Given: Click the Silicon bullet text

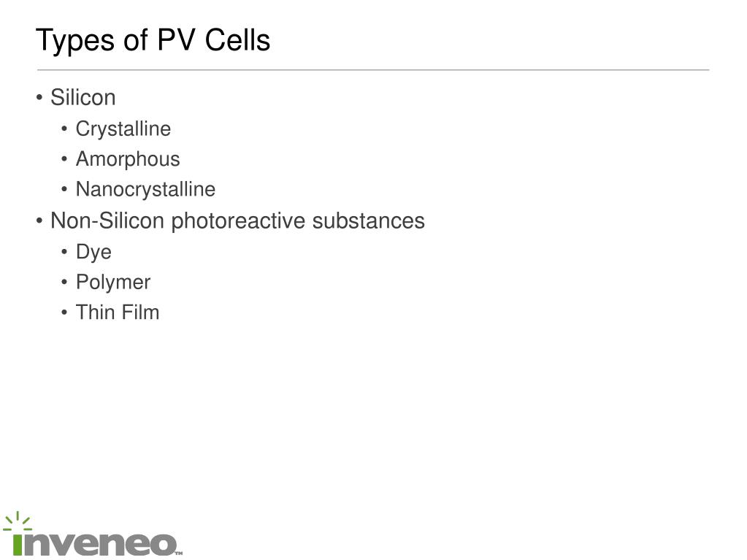Looking at the screenshot, I should [x=83, y=97].
